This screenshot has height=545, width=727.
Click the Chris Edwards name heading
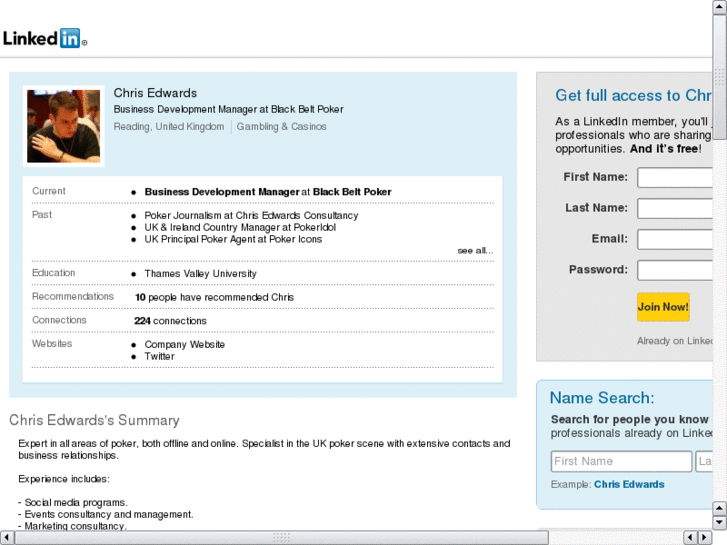pyautogui.click(x=155, y=93)
